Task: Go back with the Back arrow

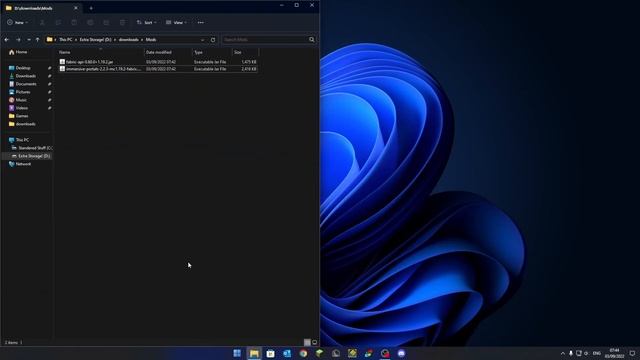Action: coord(7,40)
